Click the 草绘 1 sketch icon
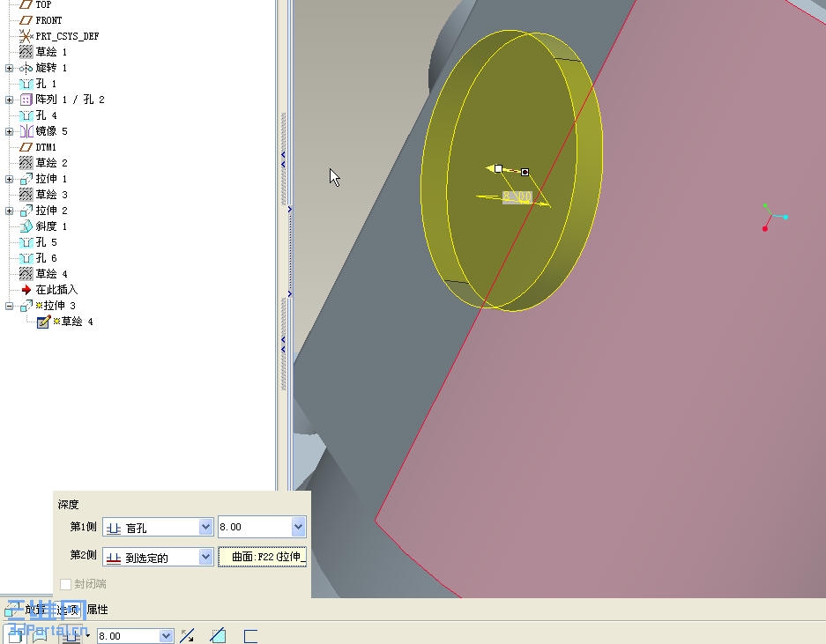826x644 pixels. click(26, 52)
